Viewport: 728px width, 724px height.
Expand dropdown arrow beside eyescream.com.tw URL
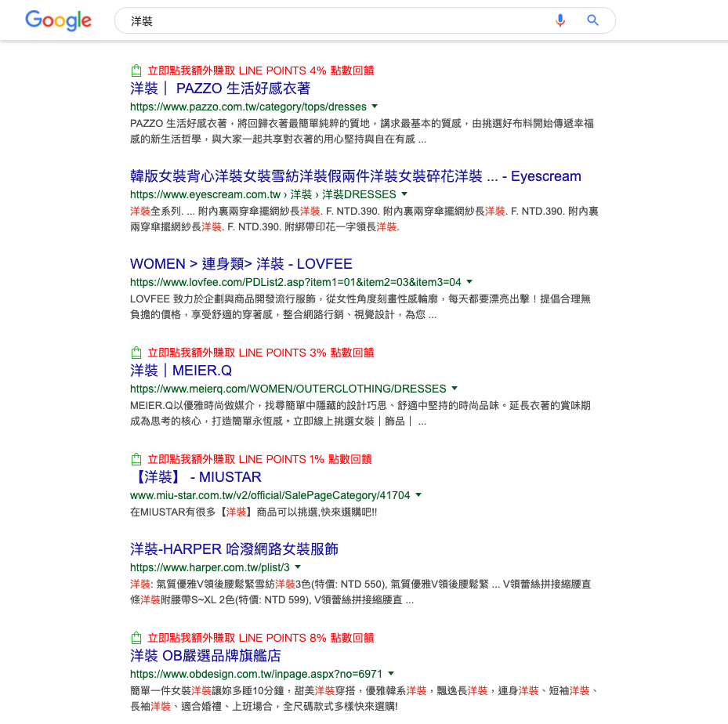pyautogui.click(x=404, y=194)
